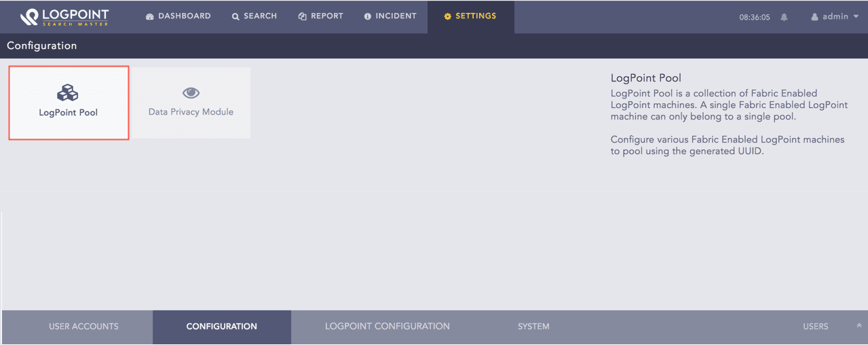Click the 08:36:05 clock display
The width and height of the screenshot is (868, 345).
coord(754,18)
